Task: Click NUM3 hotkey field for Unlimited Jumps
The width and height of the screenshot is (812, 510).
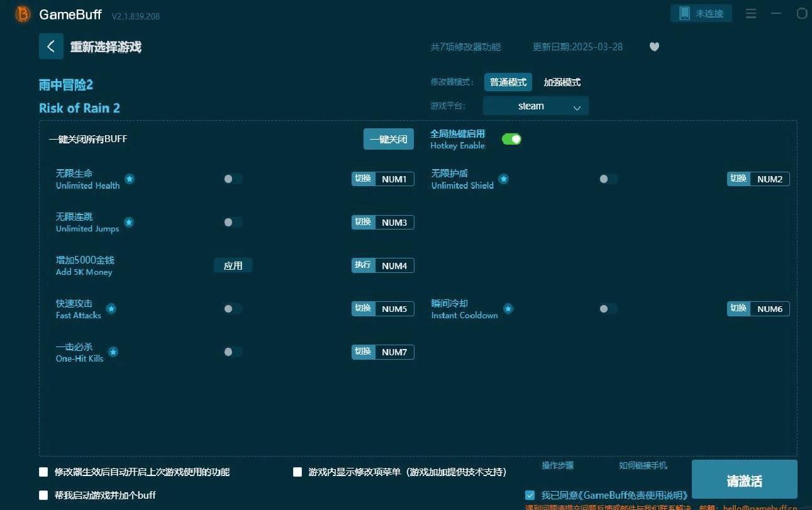Action: coord(394,223)
